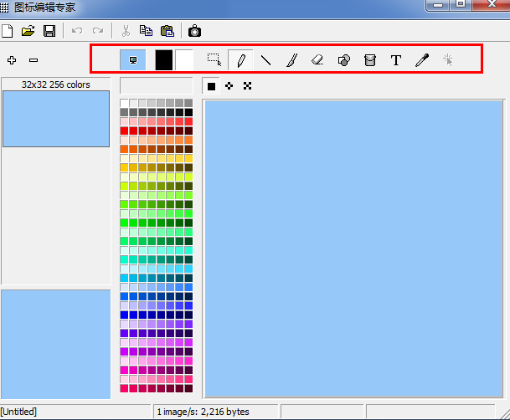Create a new blank icon file
Image resolution: width=510 pixels, height=420 pixels.
click(x=8, y=31)
